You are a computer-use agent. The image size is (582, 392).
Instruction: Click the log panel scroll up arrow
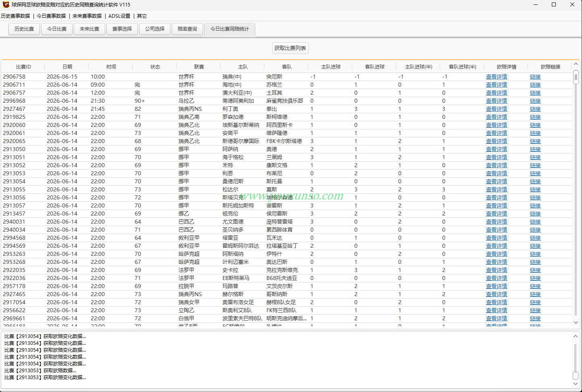(x=576, y=336)
